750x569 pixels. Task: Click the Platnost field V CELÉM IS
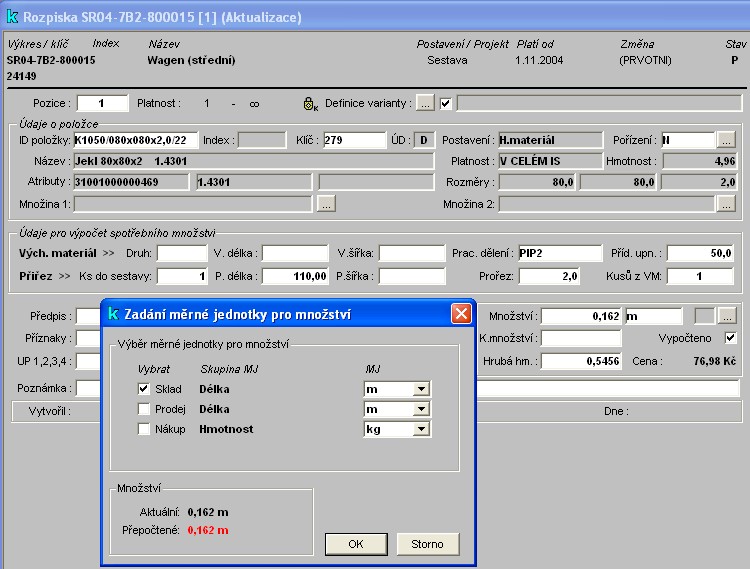pyautogui.click(x=551, y=161)
